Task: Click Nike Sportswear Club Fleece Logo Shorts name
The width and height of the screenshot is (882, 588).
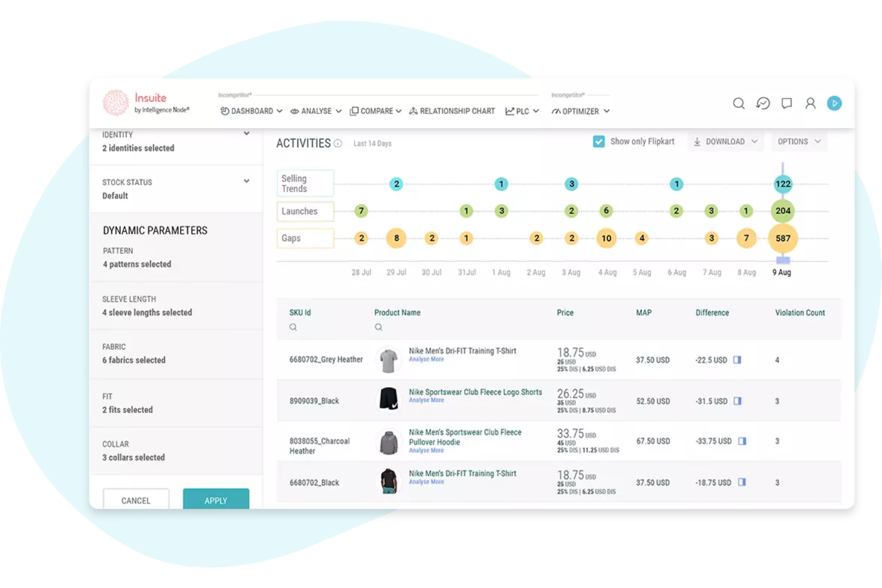Action: pos(476,392)
